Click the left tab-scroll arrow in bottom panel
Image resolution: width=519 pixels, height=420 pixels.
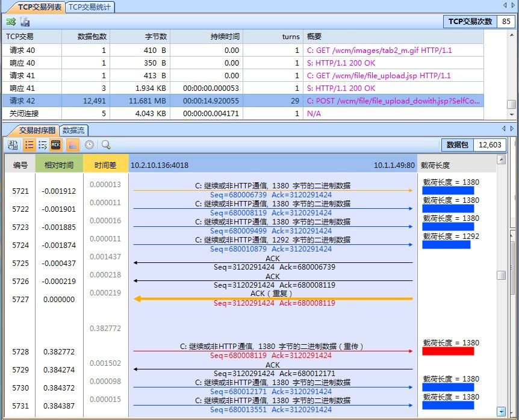click(x=505, y=128)
